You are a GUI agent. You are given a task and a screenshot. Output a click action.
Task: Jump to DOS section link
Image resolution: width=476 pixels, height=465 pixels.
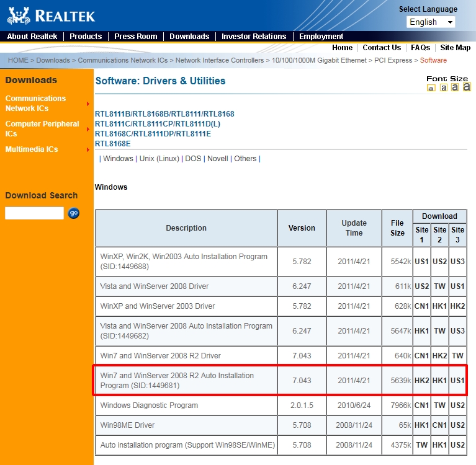pos(193,159)
